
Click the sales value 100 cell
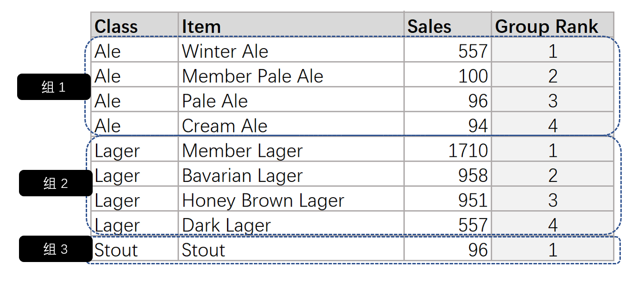[x=448, y=75]
